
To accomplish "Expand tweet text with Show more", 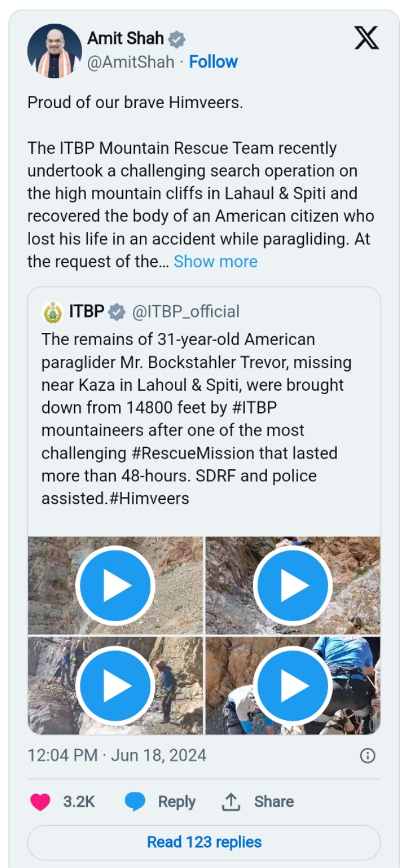I will pyautogui.click(x=216, y=261).
